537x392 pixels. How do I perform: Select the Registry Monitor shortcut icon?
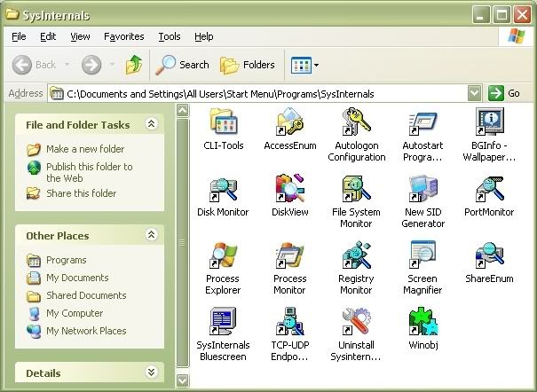pos(357,255)
